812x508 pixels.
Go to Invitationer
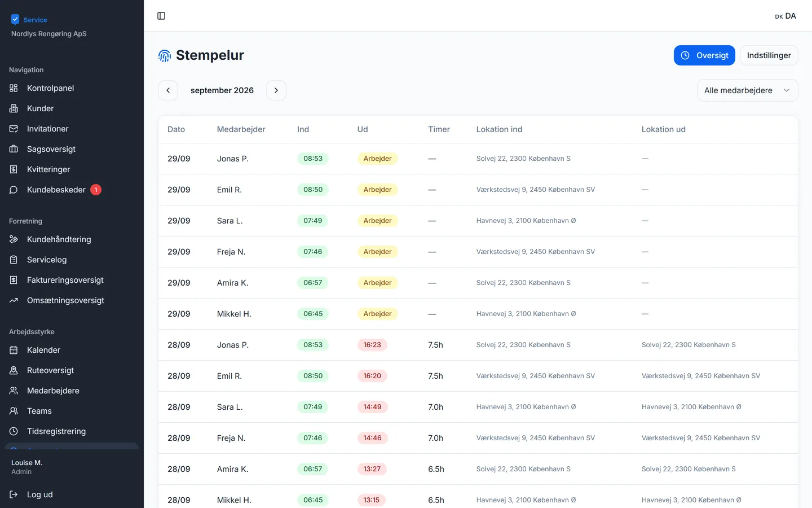(72, 129)
